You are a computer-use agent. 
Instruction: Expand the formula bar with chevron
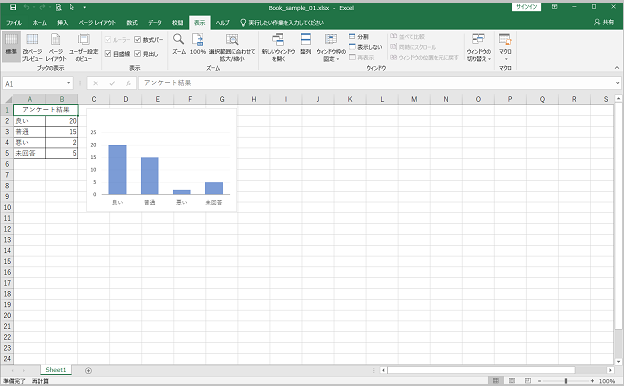617,83
